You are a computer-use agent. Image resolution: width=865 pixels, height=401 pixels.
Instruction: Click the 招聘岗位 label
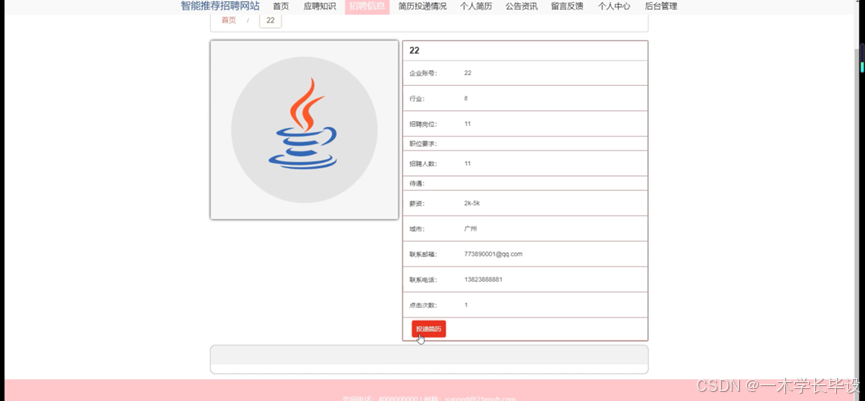click(x=423, y=124)
